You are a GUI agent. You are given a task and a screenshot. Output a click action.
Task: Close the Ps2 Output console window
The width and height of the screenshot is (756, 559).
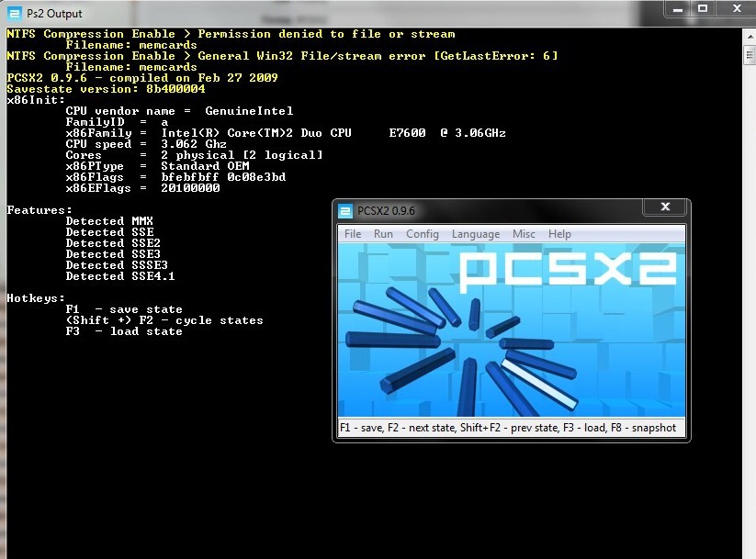click(736, 8)
